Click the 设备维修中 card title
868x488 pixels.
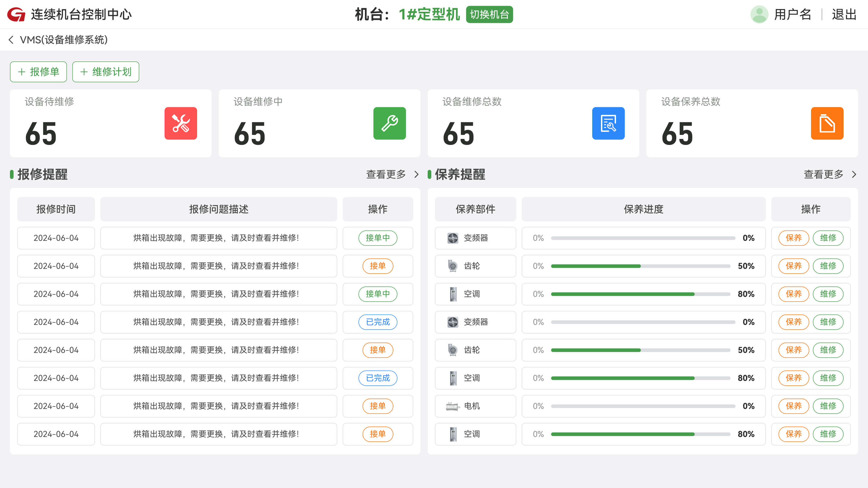pyautogui.click(x=258, y=102)
